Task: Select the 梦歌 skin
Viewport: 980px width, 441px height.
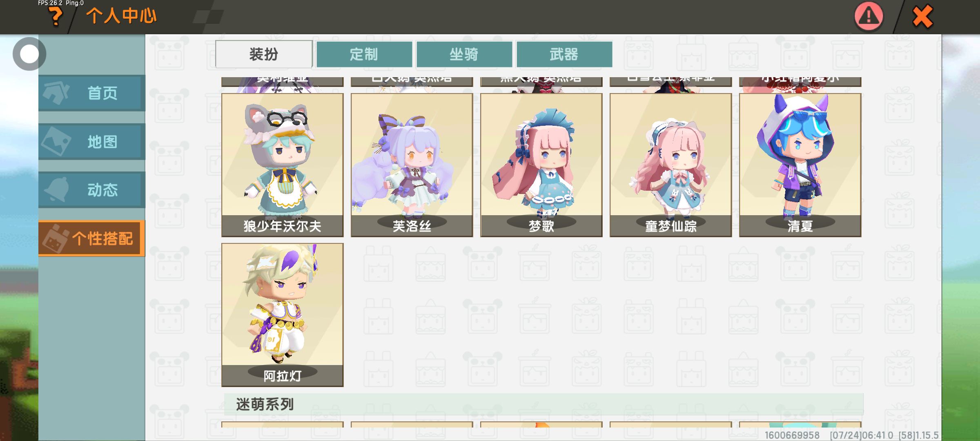Action: (541, 165)
